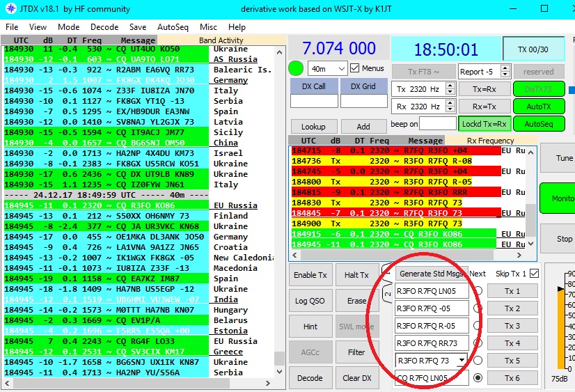Enable the Skip Tx 1 checkbox
This screenshot has height=392, width=575.
click(533, 274)
